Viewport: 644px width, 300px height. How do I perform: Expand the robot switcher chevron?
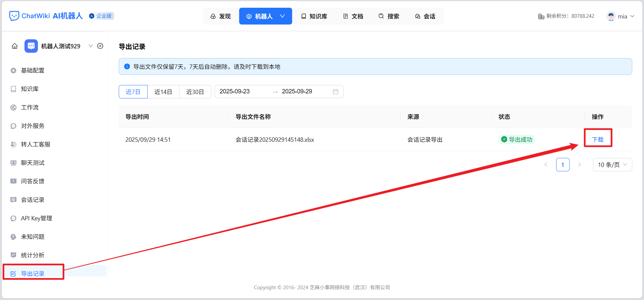click(91, 46)
